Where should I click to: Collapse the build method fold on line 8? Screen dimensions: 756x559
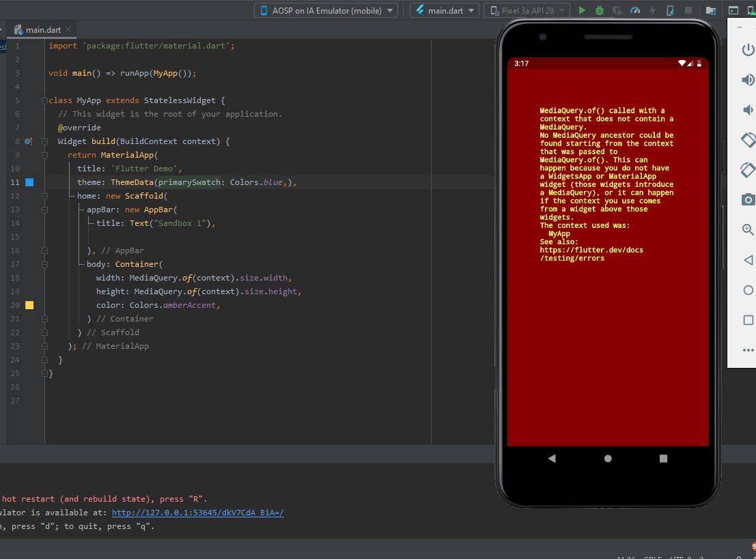(44, 141)
